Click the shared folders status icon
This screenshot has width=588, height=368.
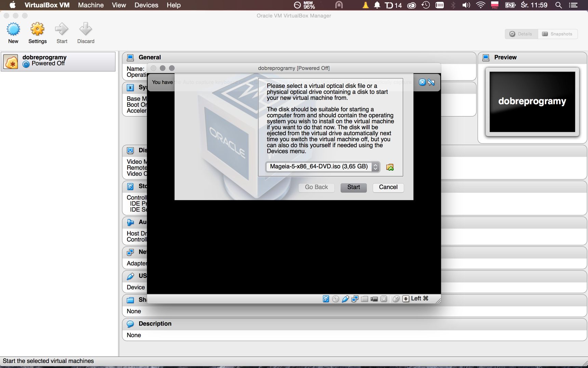[x=364, y=299]
